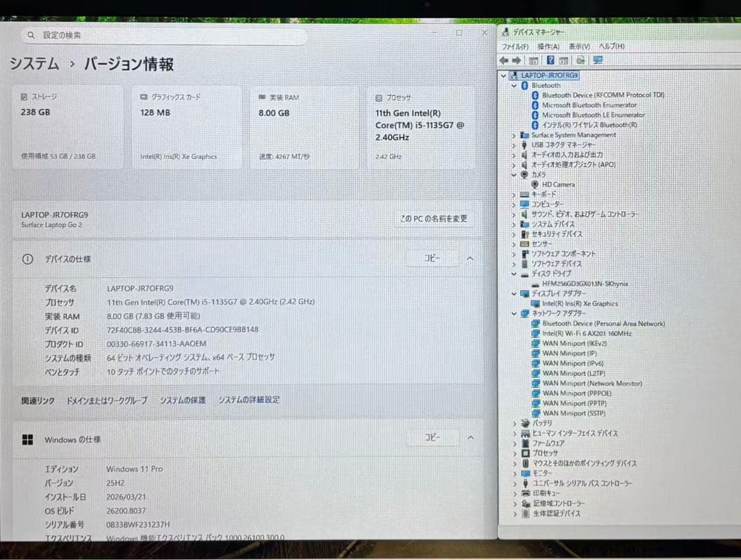
Task: Collapse the ネットワーク アダプター category
Action: (513, 313)
